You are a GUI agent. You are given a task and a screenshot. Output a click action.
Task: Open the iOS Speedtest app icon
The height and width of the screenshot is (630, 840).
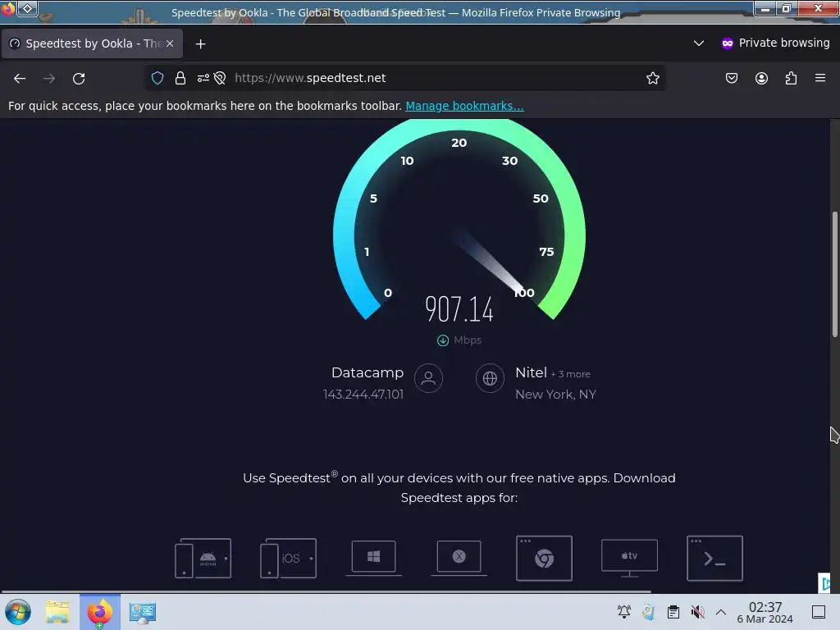tap(288, 558)
